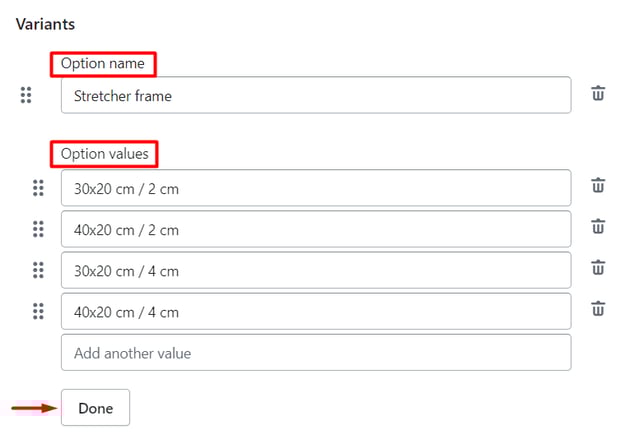Click the Done button
This screenshot has height=439, width=625.
pos(95,408)
